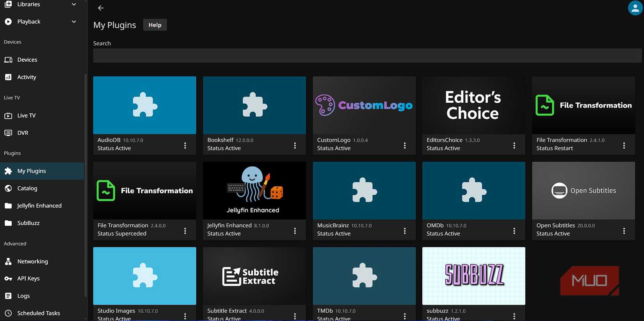Open OMDb plugin three-dot menu
This screenshot has height=321, width=644.
pyautogui.click(x=514, y=231)
